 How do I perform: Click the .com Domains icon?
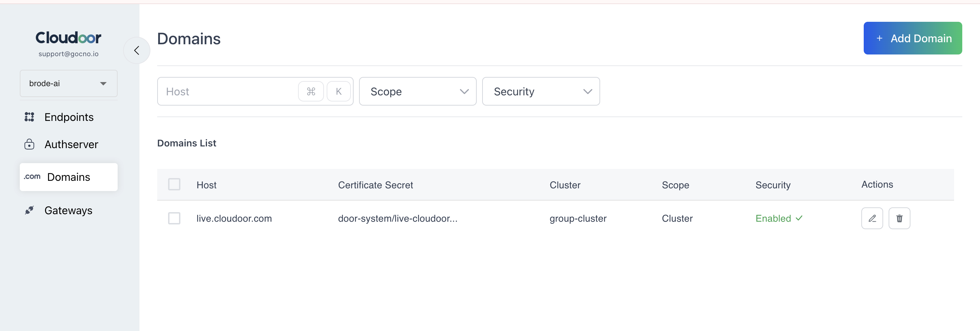point(32,177)
